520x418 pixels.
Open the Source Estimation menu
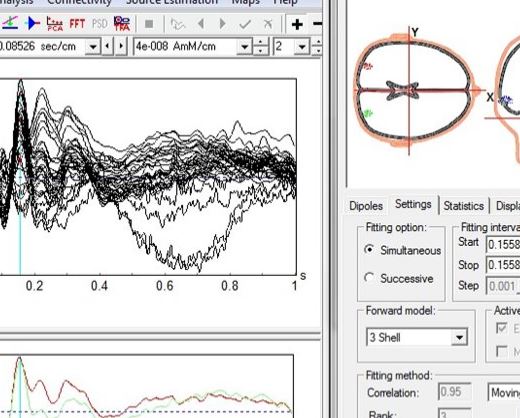[x=172, y=2]
